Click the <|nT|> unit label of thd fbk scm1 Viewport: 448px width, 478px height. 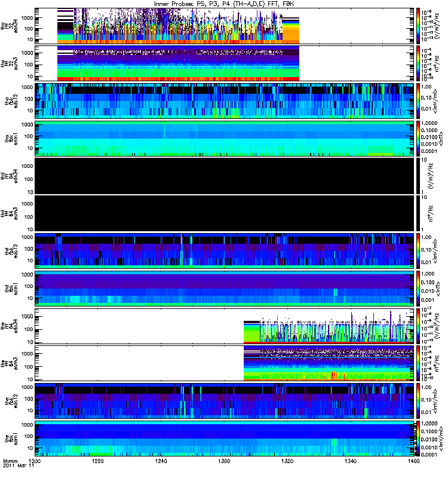pos(440,289)
